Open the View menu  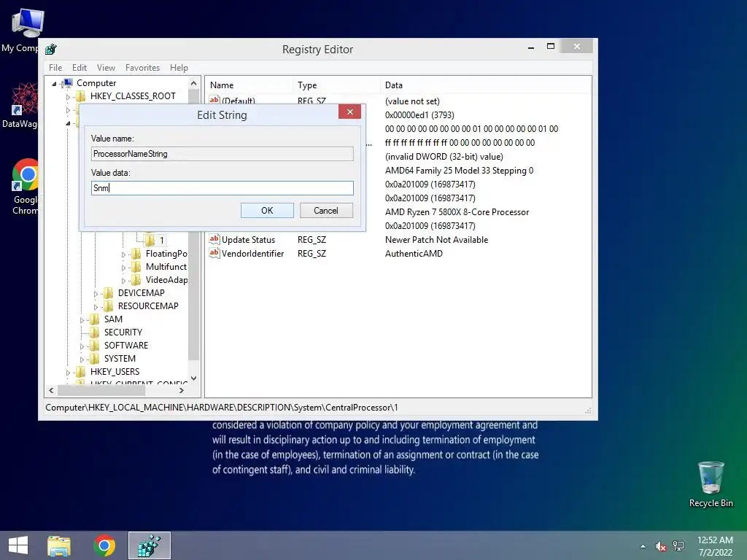coord(106,68)
